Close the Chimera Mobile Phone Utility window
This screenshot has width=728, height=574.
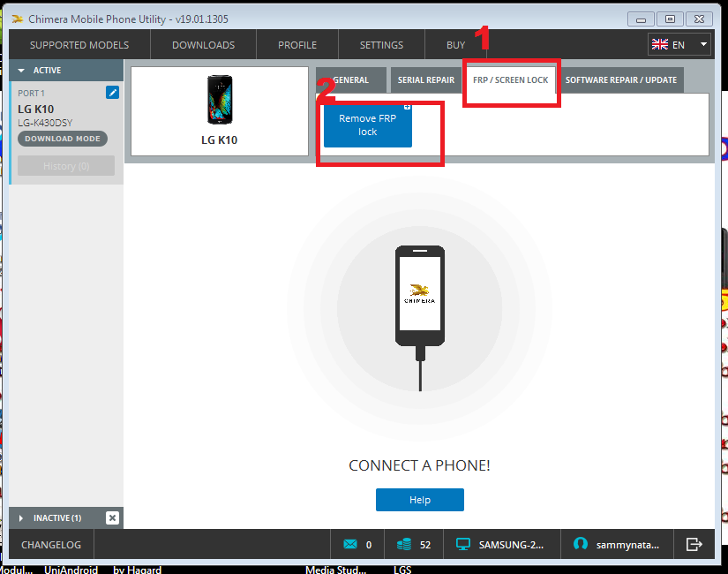pos(699,19)
